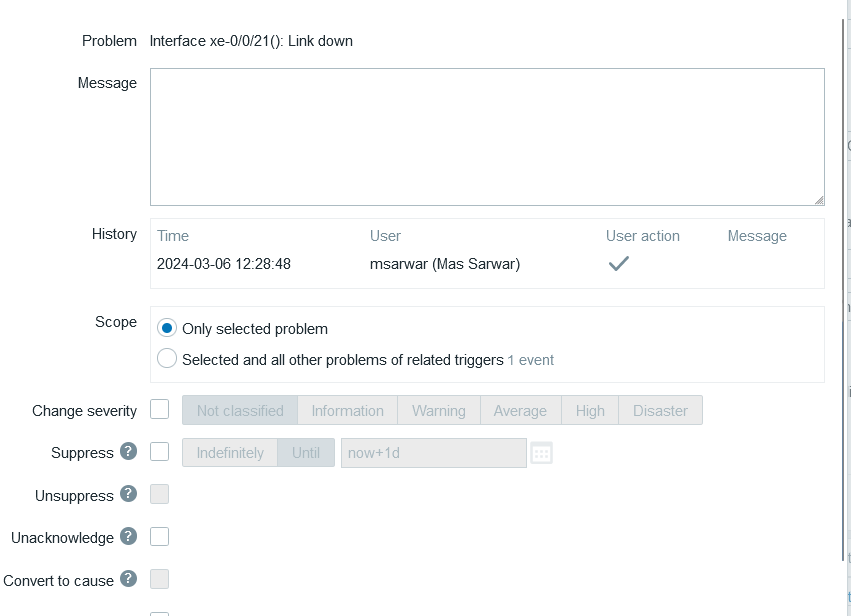Click the Convert to cause help icon
Screen dimensions: 851x616
coord(128,579)
